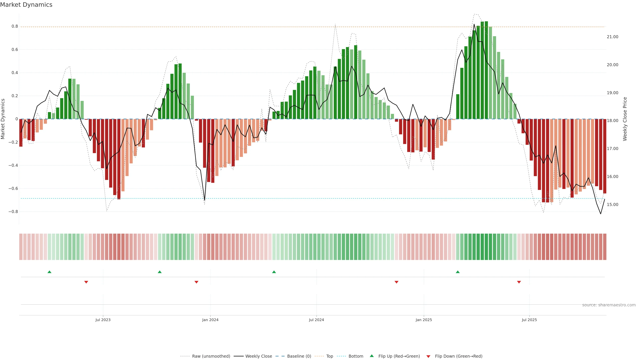Toggle the Baseline (0) legend entry
Viewport: 644px width, 362px height.
(299, 356)
